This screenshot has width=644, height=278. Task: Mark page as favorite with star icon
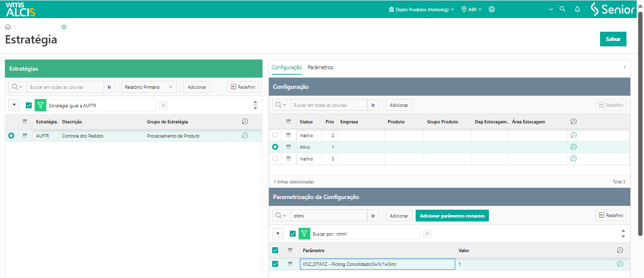click(x=64, y=27)
